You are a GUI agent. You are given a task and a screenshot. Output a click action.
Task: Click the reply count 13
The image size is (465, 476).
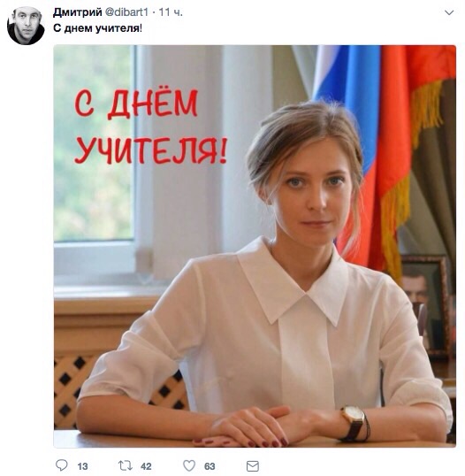click(82, 466)
